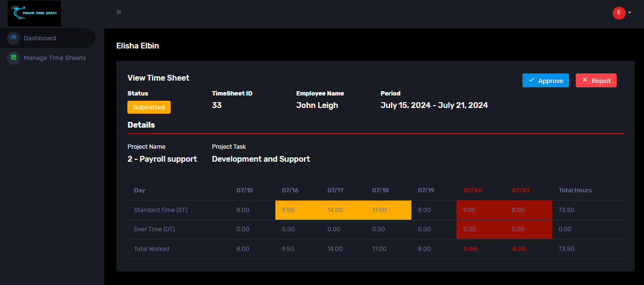
Task: Go to Manage Time Sheets
Action: (x=55, y=58)
